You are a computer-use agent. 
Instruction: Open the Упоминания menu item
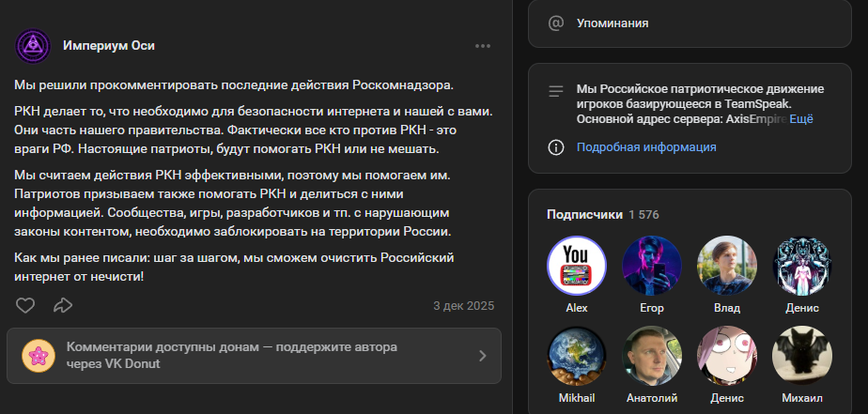coord(612,23)
